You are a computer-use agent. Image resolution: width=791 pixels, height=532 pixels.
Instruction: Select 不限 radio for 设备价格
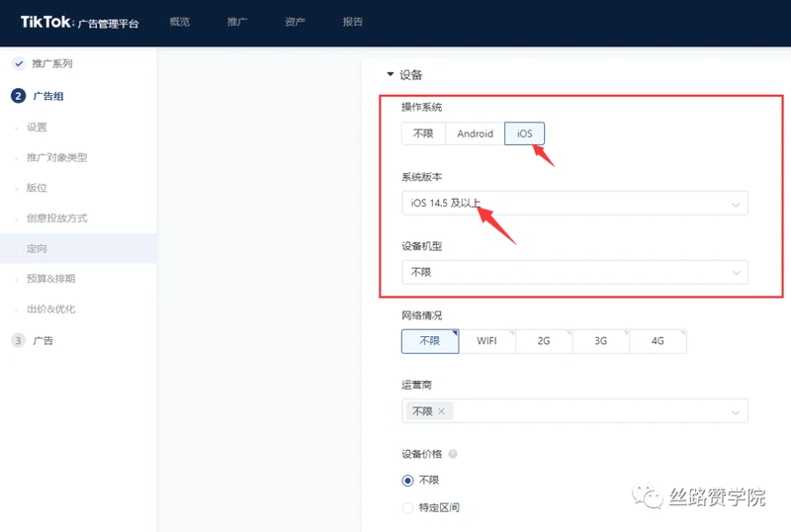point(407,481)
